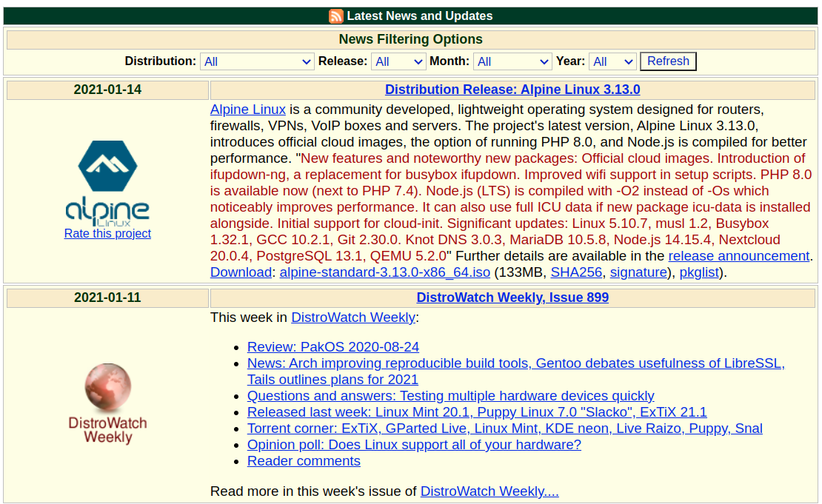822x504 pixels.
Task: Open Opinion poll: Does Linux support hardware link
Action: pos(414,444)
